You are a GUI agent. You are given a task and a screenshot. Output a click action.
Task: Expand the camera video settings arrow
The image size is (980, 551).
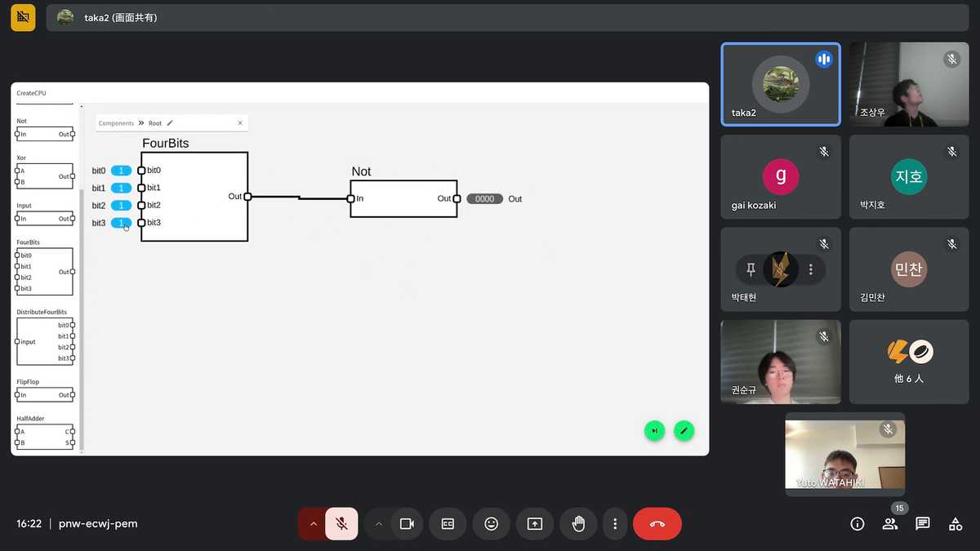click(x=378, y=524)
